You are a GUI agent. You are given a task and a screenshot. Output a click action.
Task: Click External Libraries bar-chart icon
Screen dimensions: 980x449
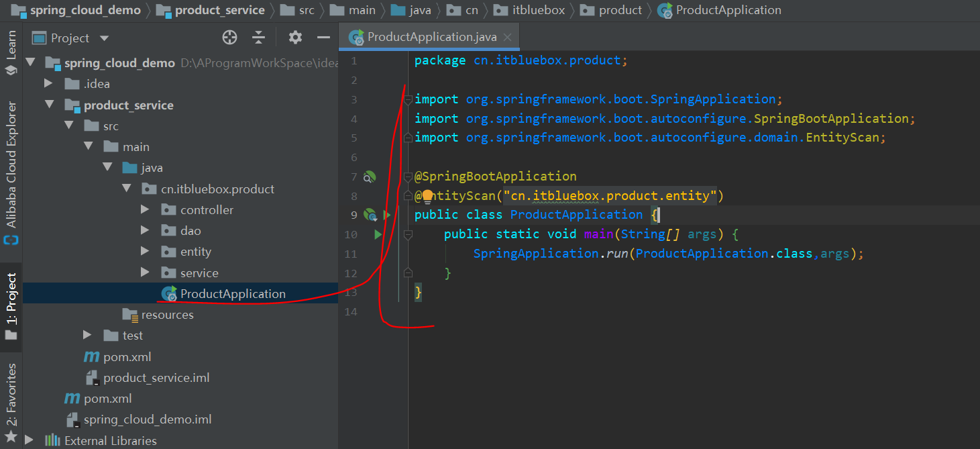click(52, 440)
